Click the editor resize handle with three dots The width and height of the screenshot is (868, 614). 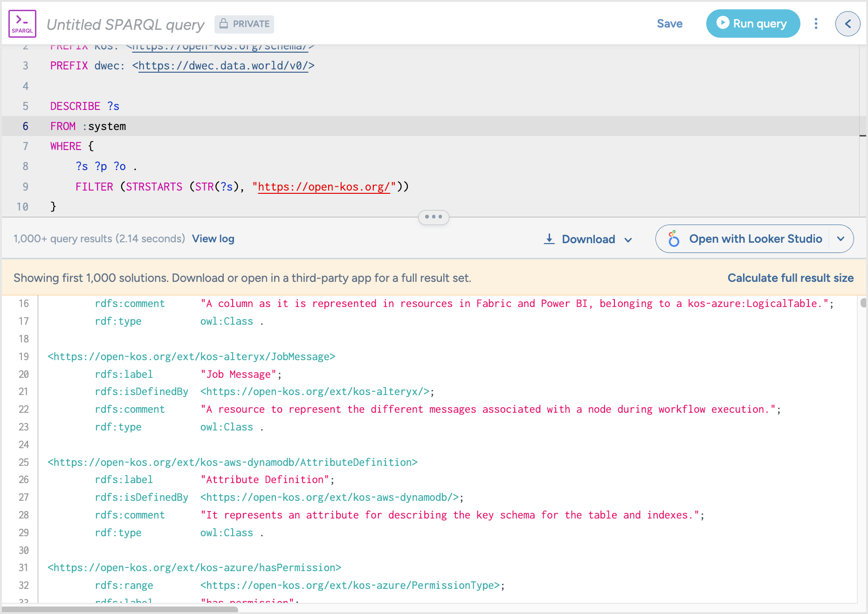tap(434, 217)
